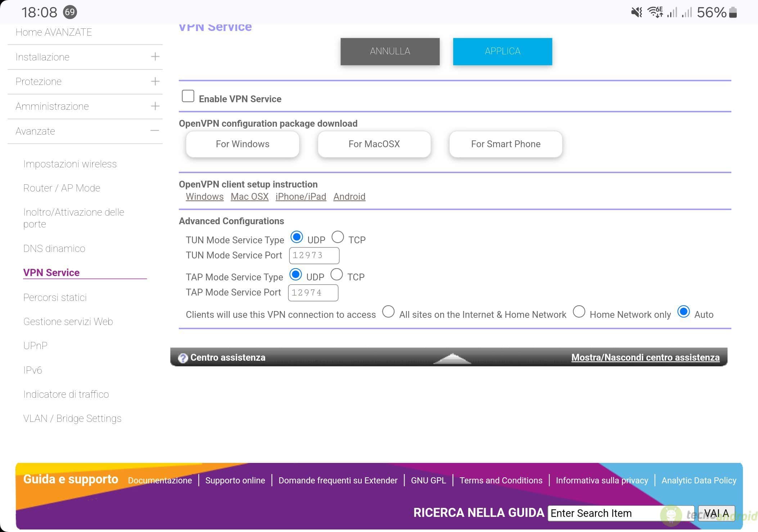
Task: Open the GNU GPL footer link
Action: coord(428,481)
